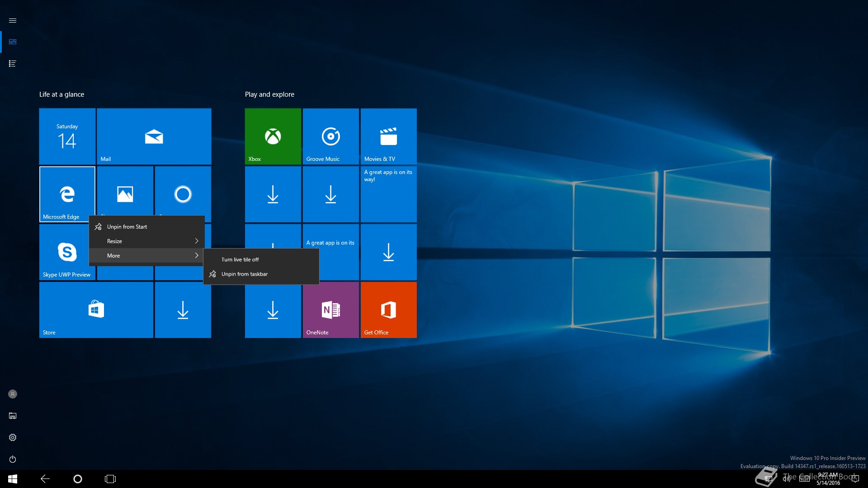Expand the More submenu arrow
Viewport: 868px width, 488px height.
coord(197,256)
